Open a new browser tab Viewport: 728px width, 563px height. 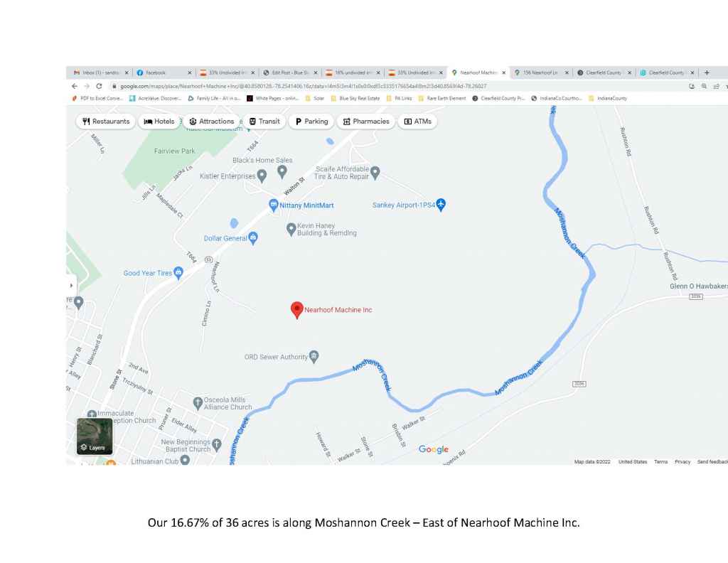(707, 73)
